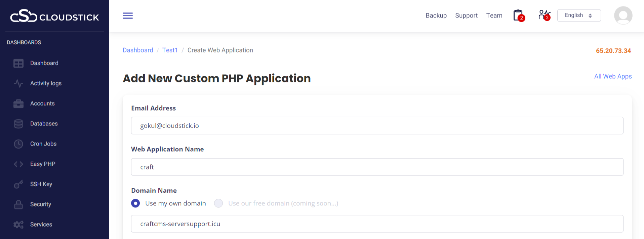644x239 pixels.
Task: Open the Backup menu item
Action: 436,15
